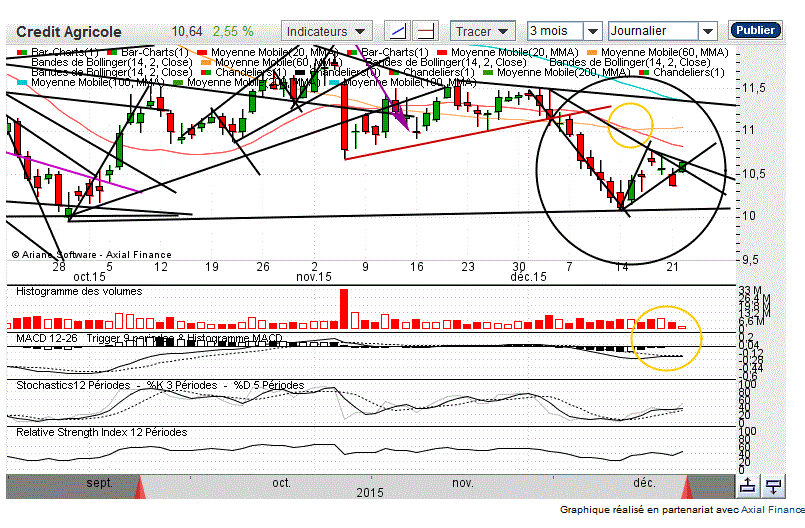
Task: Click the Publier button
Action: 755,30
